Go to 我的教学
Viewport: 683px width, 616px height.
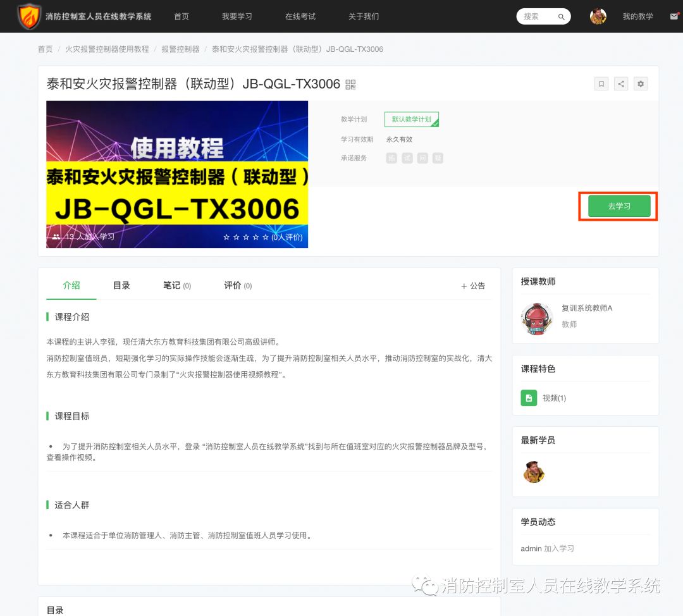[x=637, y=16]
